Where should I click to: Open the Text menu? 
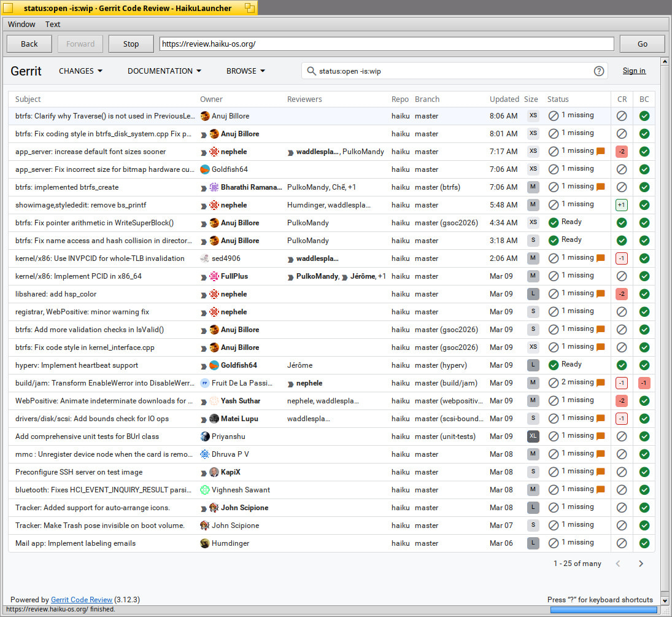[x=53, y=25]
